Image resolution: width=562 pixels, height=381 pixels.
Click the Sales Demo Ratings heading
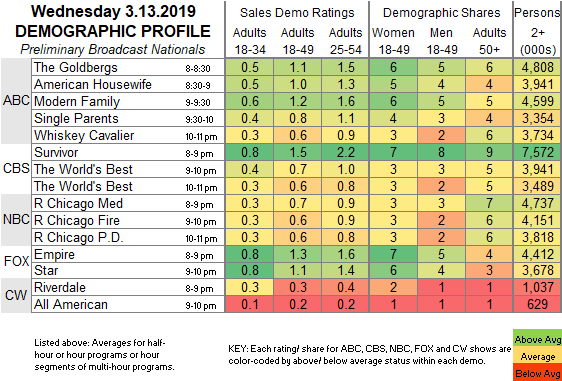tap(297, 13)
